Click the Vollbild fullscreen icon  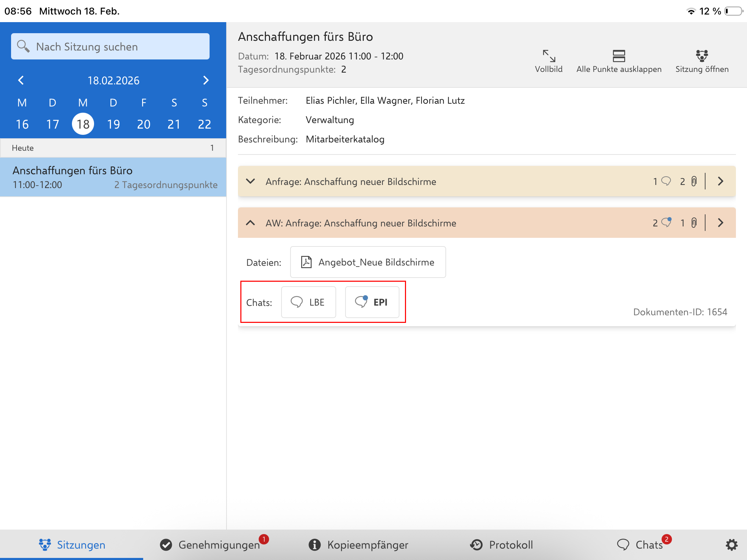click(x=548, y=56)
